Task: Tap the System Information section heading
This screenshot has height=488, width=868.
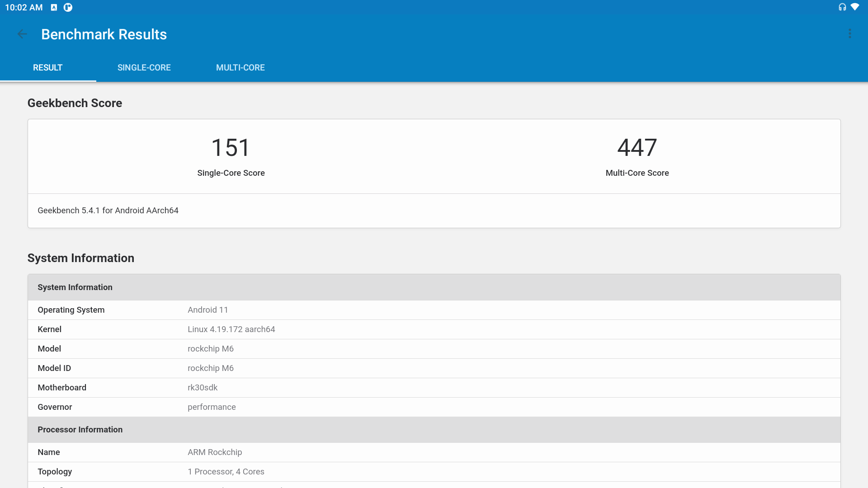Action: coord(81,258)
